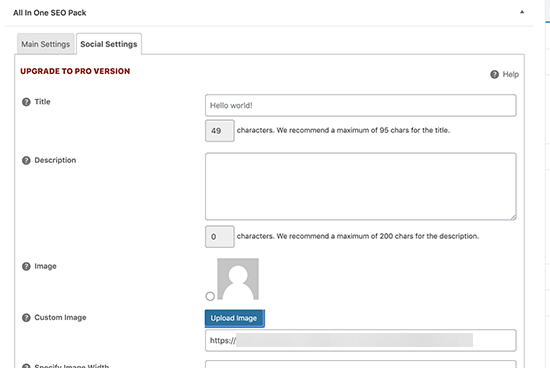Focus the Title input with Hello world!
550x368 pixels.
[361, 105]
